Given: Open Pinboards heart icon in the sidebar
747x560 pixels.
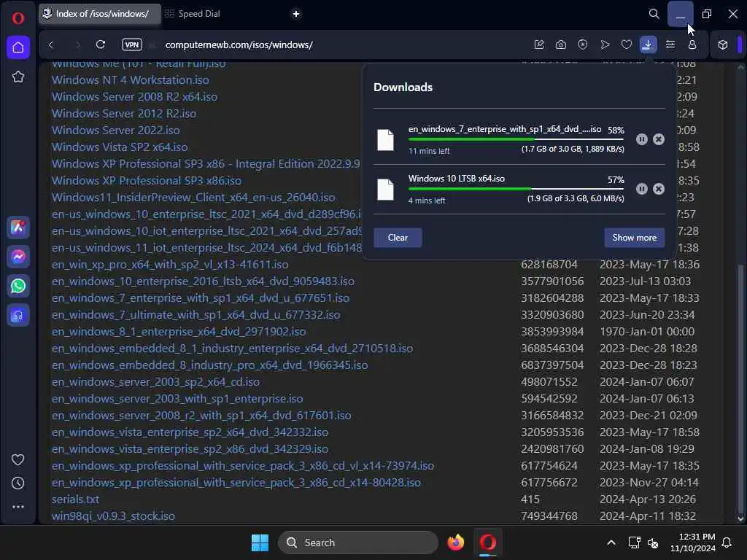Looking at the screenshot, I should click(18, 459).
